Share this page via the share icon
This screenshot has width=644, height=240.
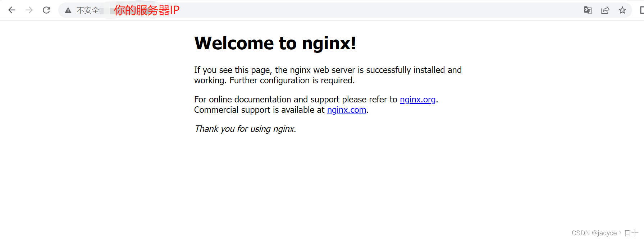point(605,10)
